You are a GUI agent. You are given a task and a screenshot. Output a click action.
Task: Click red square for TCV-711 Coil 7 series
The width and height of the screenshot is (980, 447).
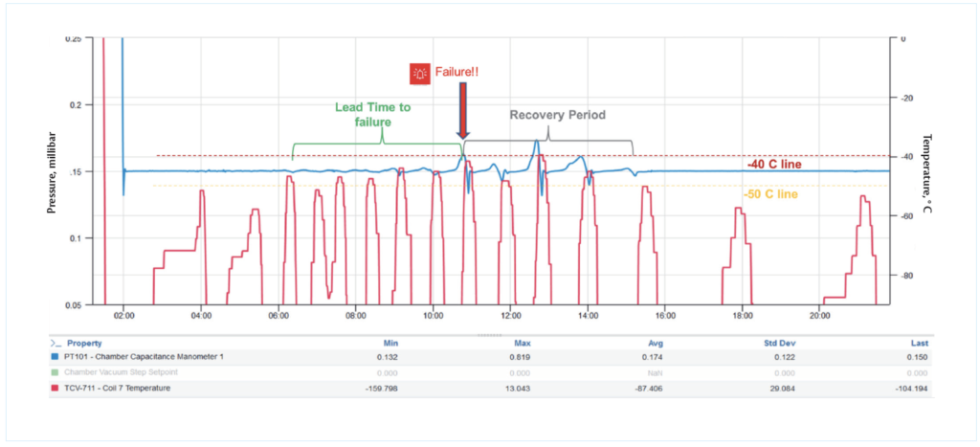point(55,388)
